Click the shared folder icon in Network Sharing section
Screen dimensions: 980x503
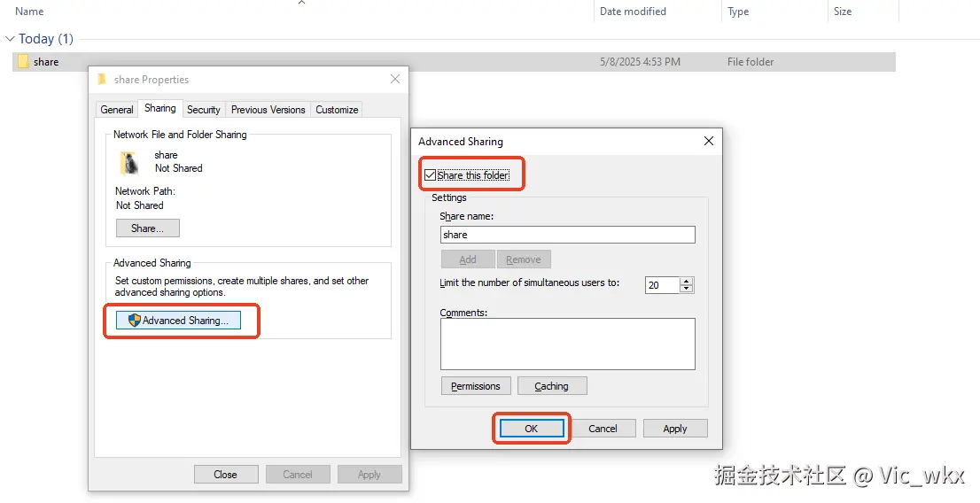click(x=130, y=162)
